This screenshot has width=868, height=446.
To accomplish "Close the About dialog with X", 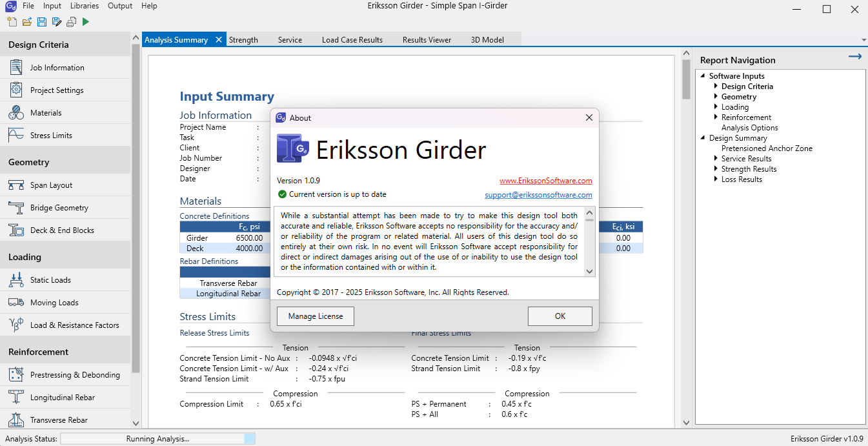I will [589, 117].
